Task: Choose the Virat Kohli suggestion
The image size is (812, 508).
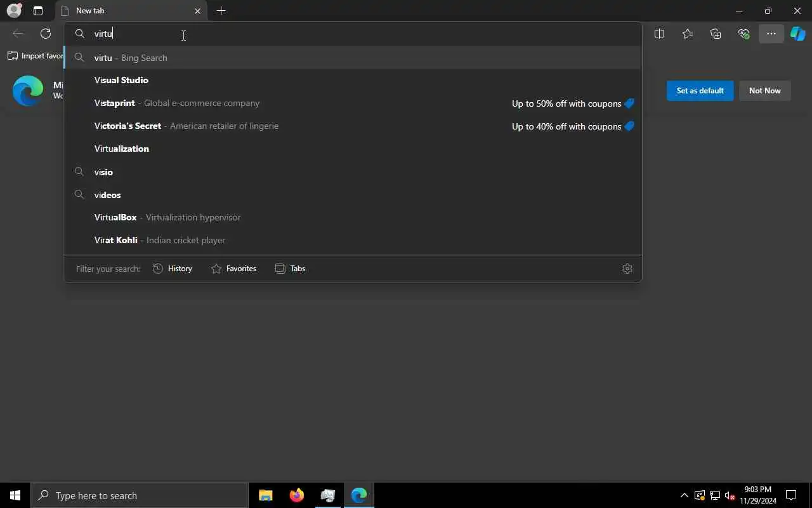Action: point(353,240)
